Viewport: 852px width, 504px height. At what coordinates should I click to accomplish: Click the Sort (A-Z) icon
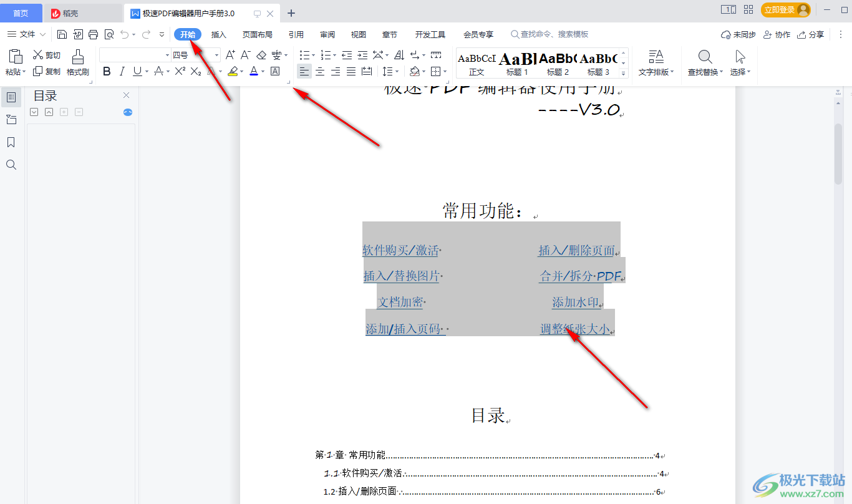coord(399,56)
